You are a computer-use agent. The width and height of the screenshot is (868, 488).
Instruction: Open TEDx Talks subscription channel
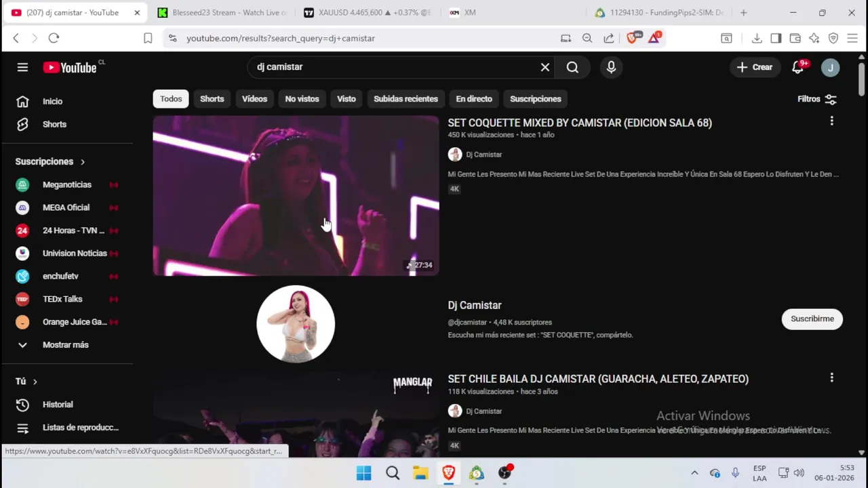point(66,299)
